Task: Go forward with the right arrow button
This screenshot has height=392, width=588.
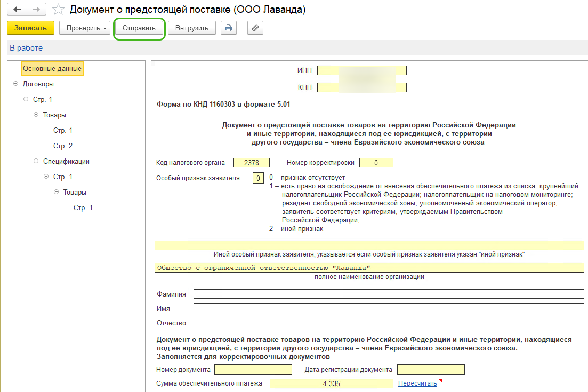Action: (36, 10)
